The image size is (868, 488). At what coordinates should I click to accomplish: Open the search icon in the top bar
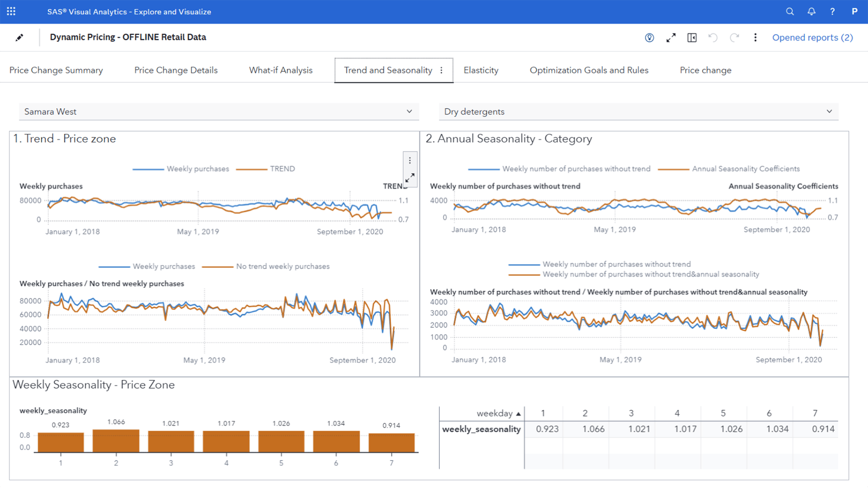click(x=790, y=11)
